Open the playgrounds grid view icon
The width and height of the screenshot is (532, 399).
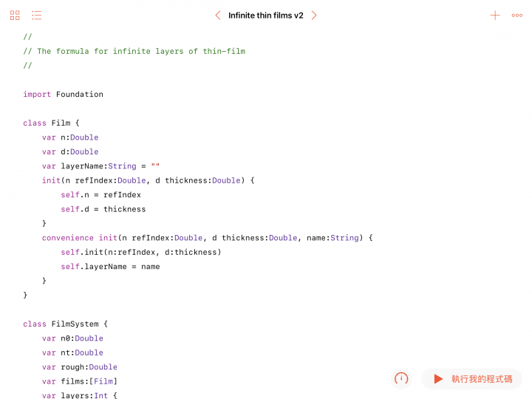click(x=15, y=16)
